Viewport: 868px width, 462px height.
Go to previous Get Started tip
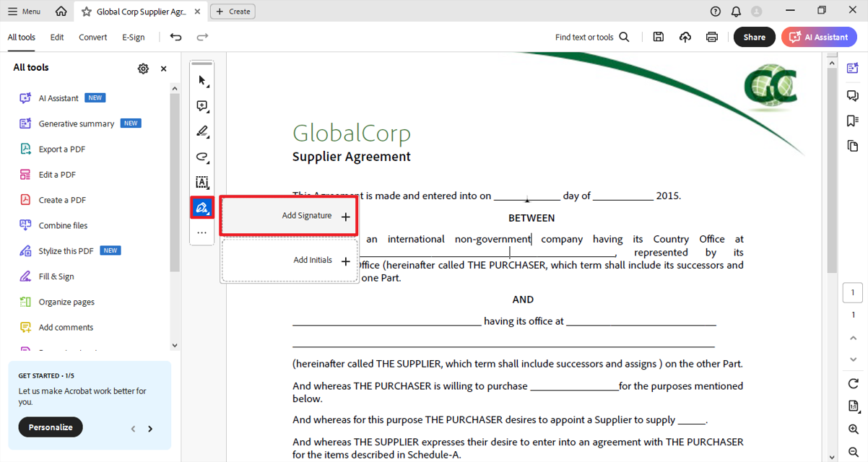(x=133, y=429)
